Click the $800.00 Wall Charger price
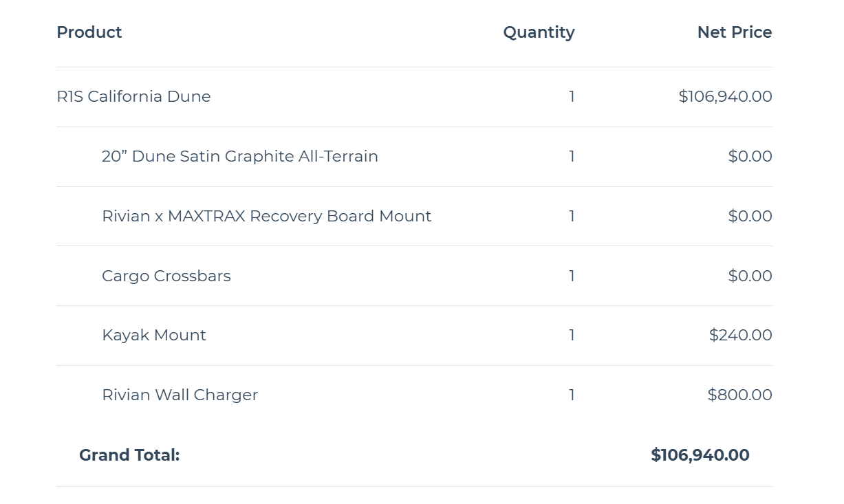 tap(739, 395)
